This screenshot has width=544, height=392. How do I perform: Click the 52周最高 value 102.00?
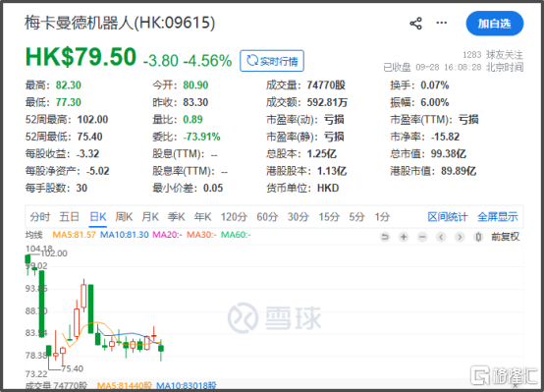[x=92, y=120]
